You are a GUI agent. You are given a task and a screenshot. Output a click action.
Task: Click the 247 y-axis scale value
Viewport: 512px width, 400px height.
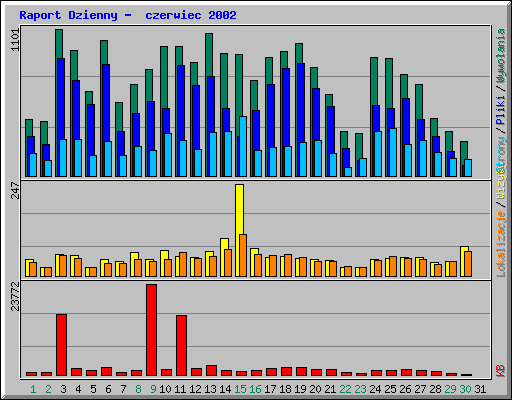(15, 190)
